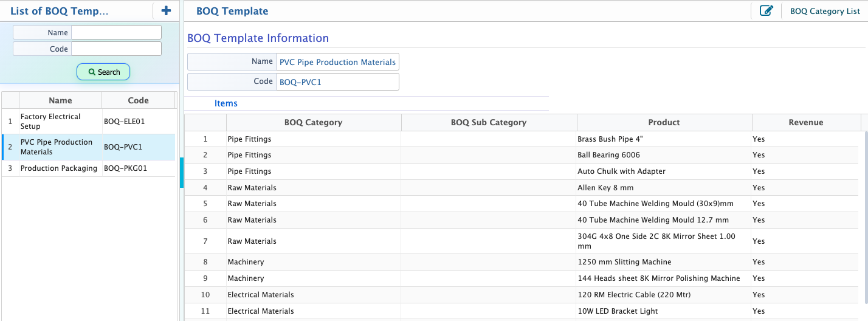Click Raw Materials category in item row 4
This screenshot has height=321, width=868.
coord(314,188)
